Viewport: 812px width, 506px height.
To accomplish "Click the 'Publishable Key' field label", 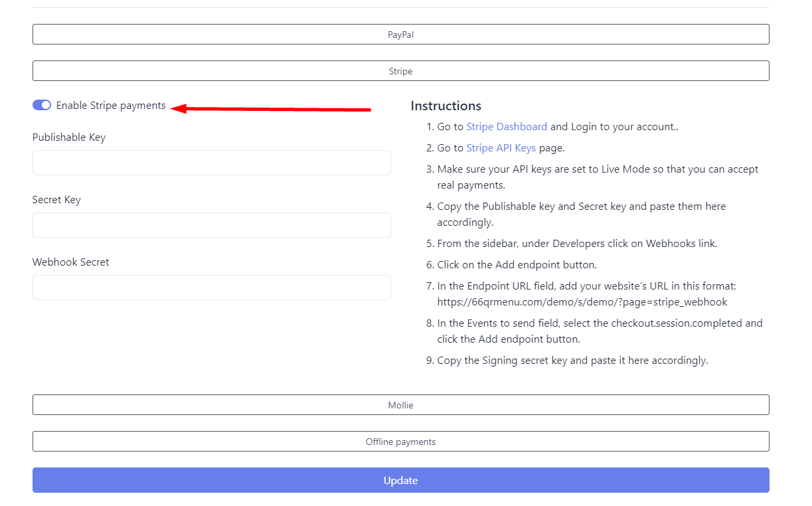I will coord(69,137).
